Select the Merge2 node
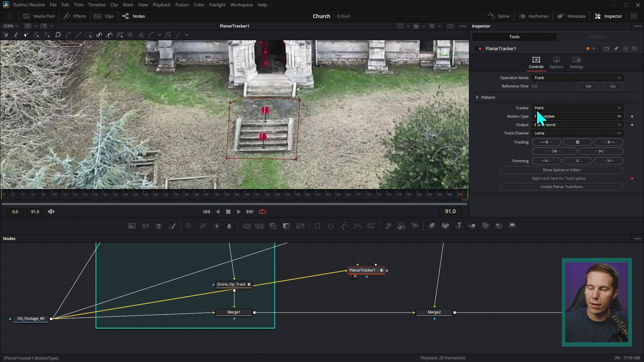 click(x=434, y=312)
